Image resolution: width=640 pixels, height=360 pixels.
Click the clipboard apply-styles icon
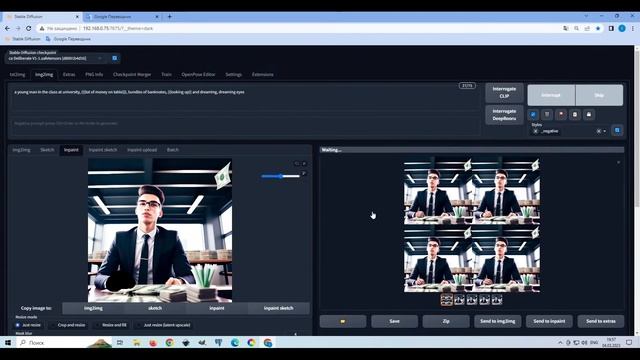tap(575, 115)
